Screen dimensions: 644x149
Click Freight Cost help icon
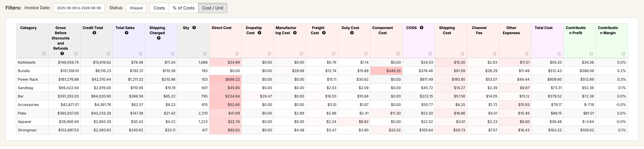324,33
